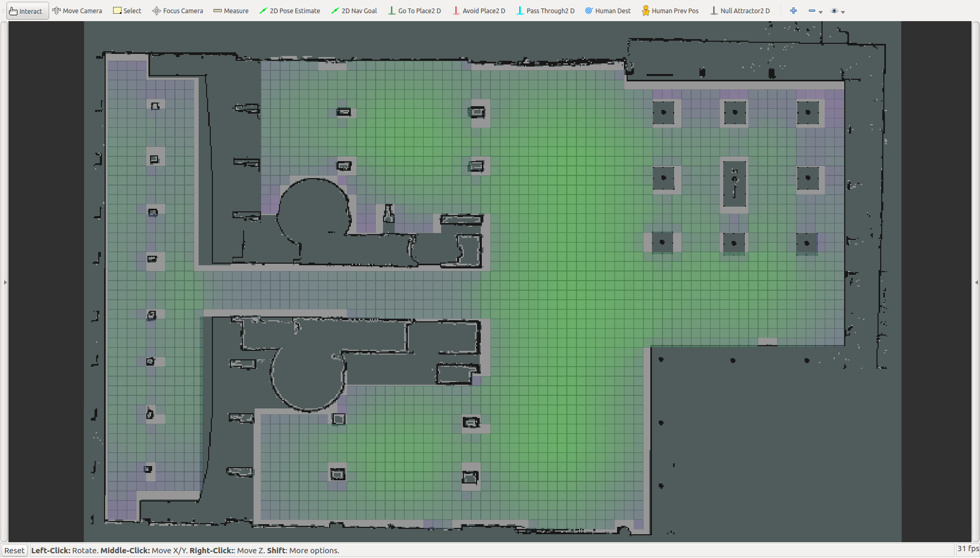Select the 2D Nav Goal tool
Image resolution: width=980 pixels, height=558 pixels.
[354, 11]
